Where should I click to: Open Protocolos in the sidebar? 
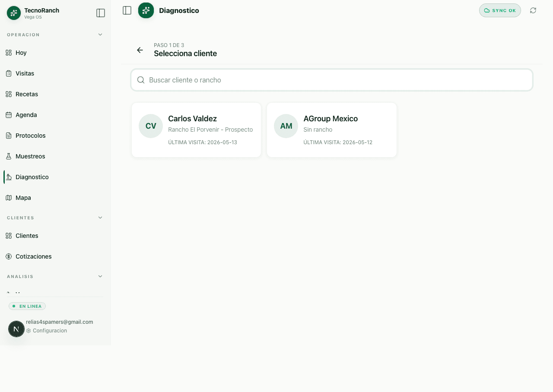(54, 136)
